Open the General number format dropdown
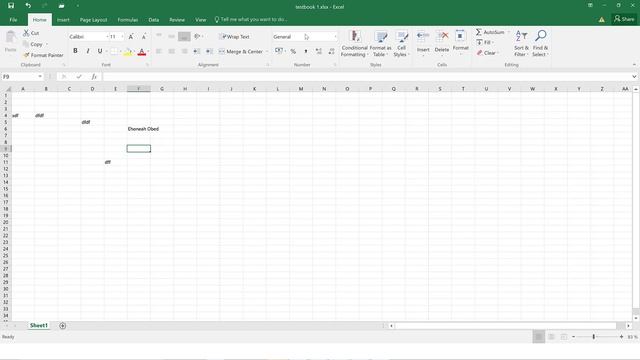 336,37
